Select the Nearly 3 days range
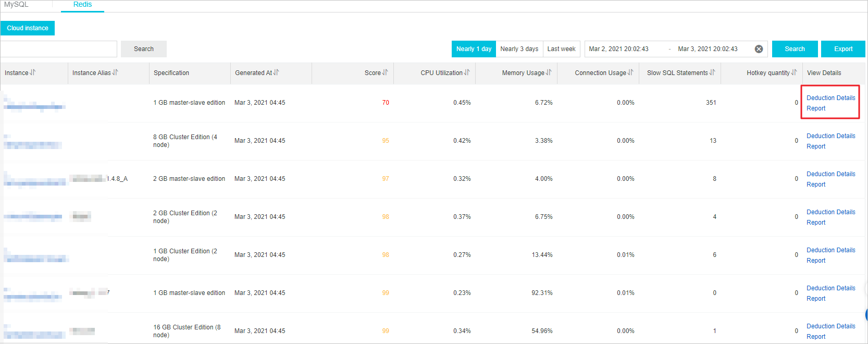868x344 pixels. coord(519,49)
